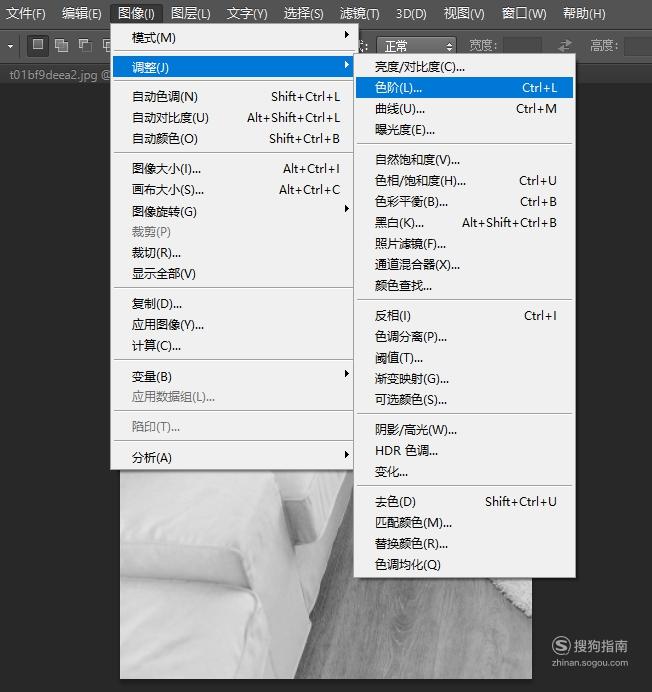Viewport: 652px width, 692px height.
Task: Select 替换颜色(R)...
Action: (464, 544)
